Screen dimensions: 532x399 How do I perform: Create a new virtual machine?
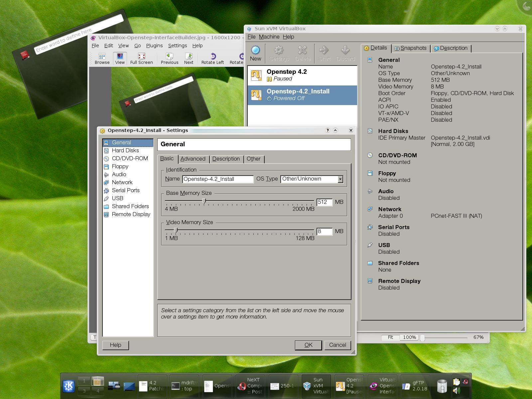coord(255,53)
